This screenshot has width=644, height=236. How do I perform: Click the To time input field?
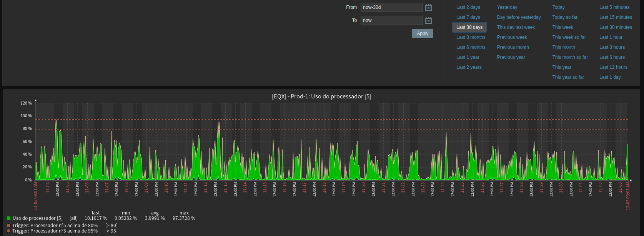pos(391,20)
